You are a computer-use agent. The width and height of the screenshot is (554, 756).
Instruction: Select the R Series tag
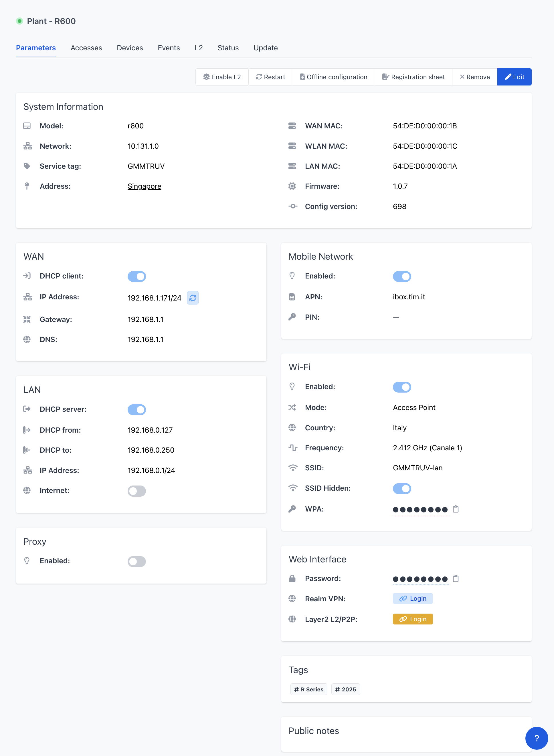[308, 689]
